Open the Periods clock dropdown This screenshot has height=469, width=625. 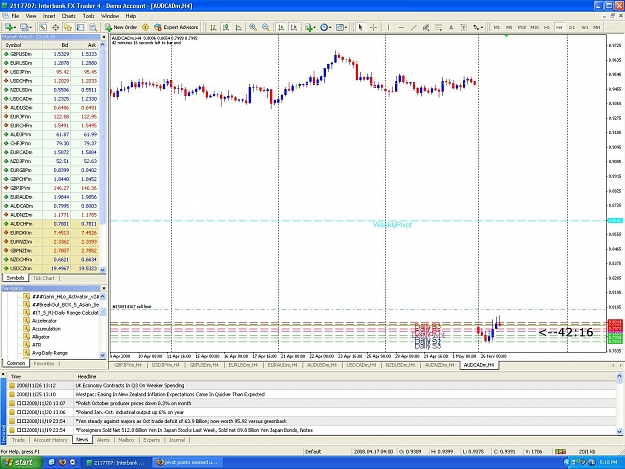click(326, 27)
